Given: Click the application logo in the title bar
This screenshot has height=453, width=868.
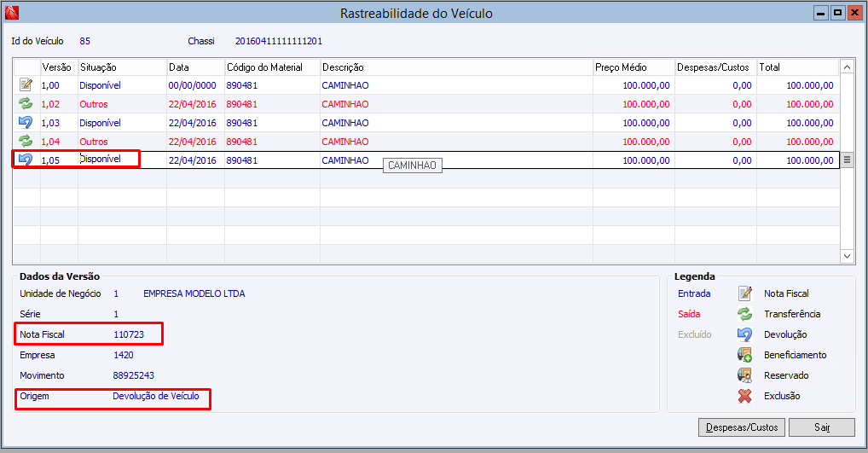Looking at the screenshot, I should (12, 12).
